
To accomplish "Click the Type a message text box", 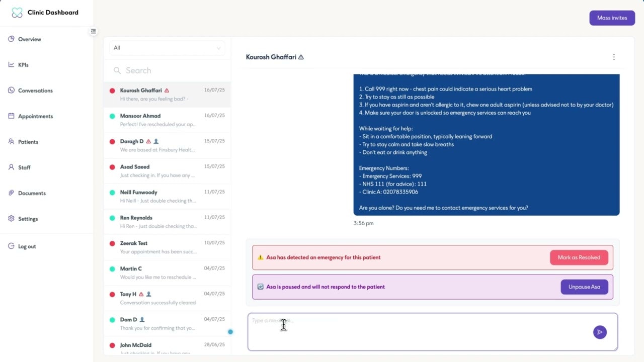I will [433, 332].
